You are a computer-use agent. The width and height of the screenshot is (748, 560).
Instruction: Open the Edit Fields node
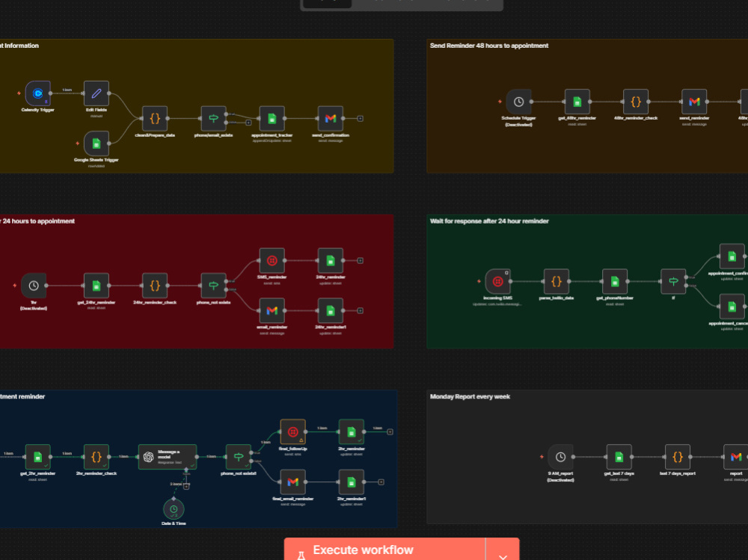pos(96,93)
